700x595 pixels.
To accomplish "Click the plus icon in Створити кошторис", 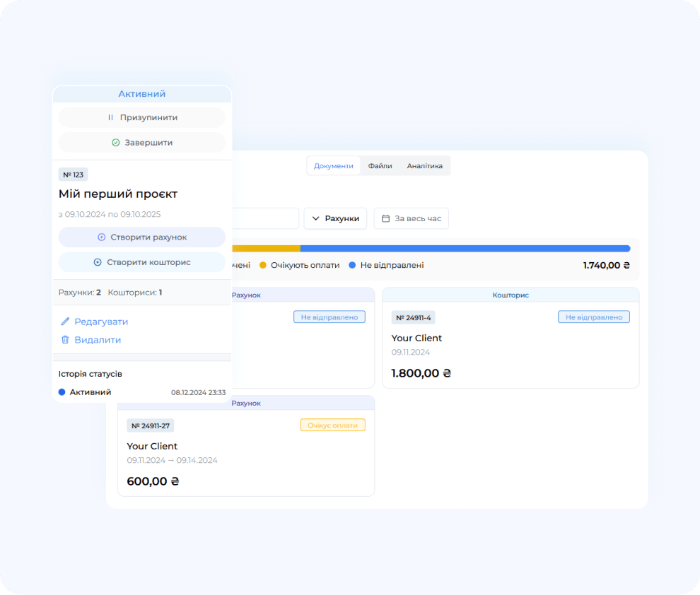I will click(98, 262).
